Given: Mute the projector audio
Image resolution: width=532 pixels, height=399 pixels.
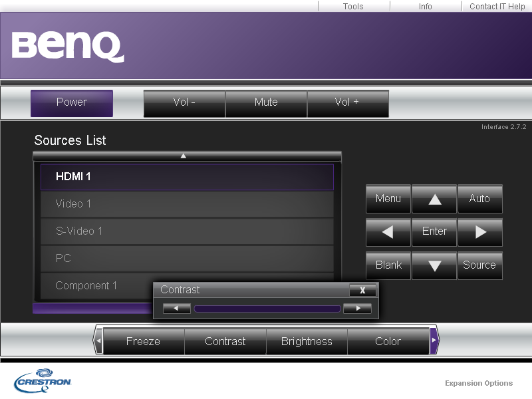Looking at the screenshot, I should tap(266, 104).
